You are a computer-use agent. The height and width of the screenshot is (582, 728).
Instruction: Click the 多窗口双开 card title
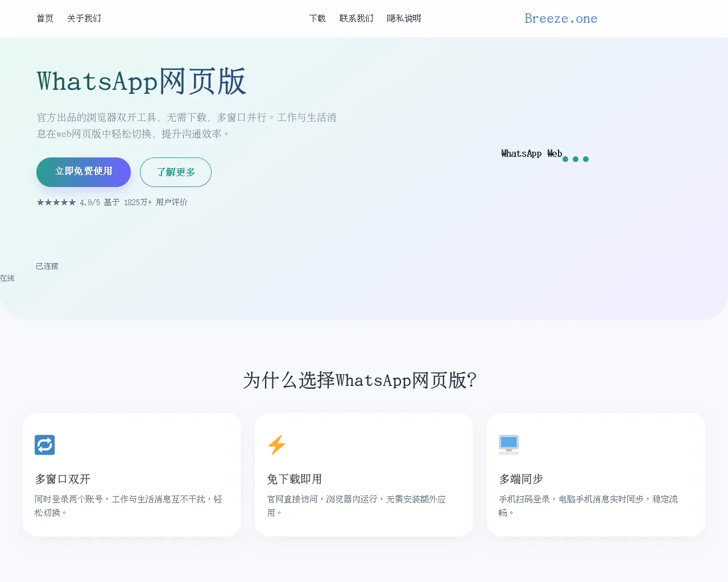pyautogui.click(x=63, y=479)
